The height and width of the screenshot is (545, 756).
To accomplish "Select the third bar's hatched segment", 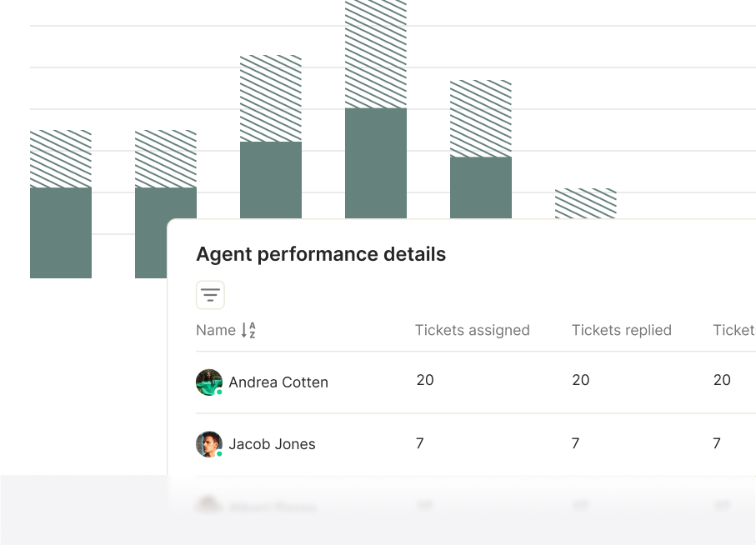I will pos(271,99).
